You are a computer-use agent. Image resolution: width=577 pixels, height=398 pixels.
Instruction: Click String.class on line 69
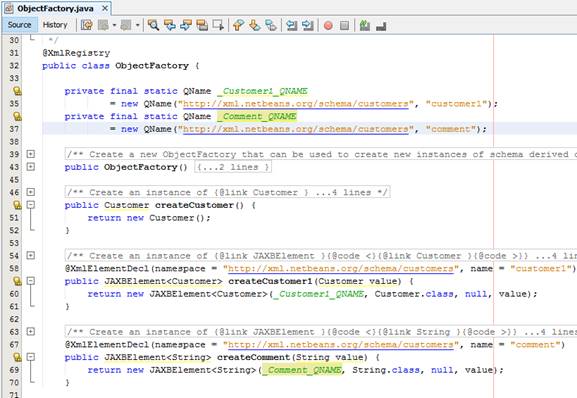pos(386,370)
